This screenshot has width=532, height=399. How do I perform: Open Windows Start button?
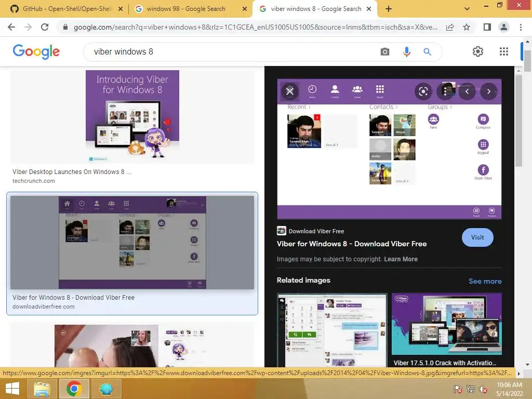coord(12,389)
